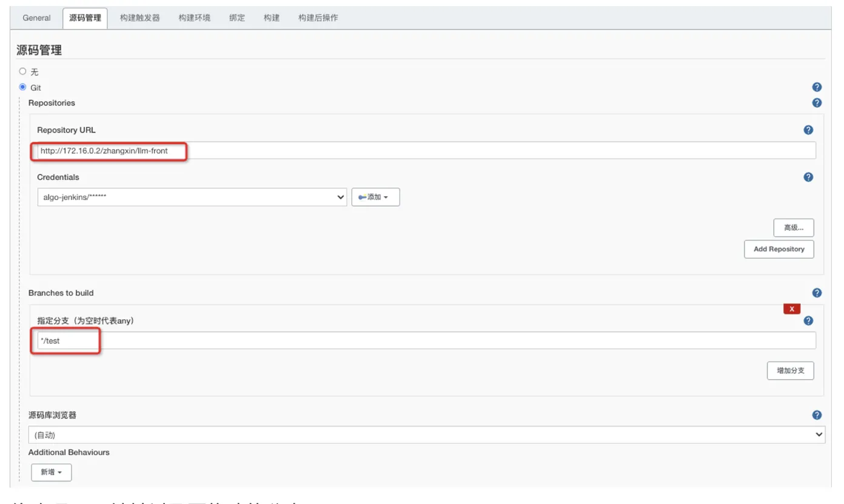Select the Git radio option
This screenshot has height=504, width=844.
point(22,87)
